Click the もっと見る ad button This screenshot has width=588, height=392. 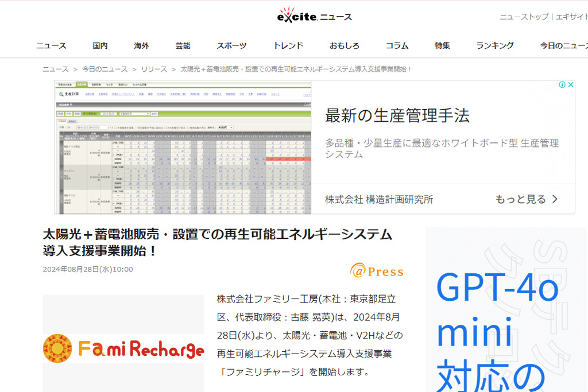[x=527, y=199]
